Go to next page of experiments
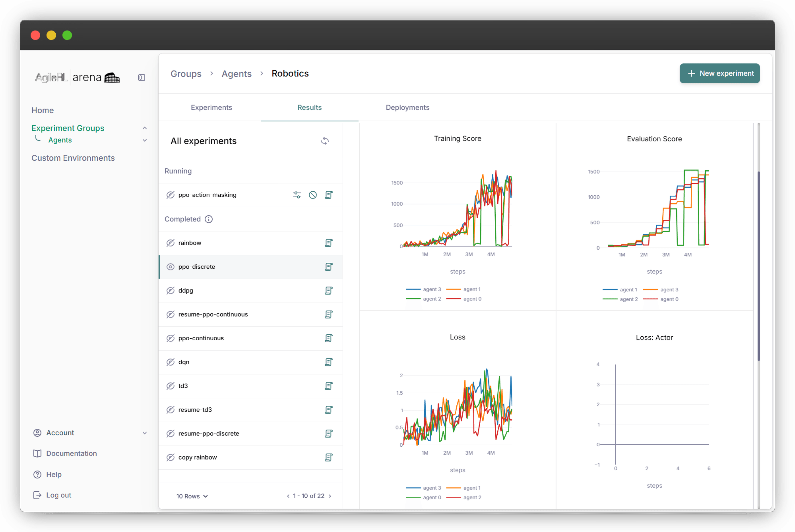795x532 pixels. [x=330, y=496]
